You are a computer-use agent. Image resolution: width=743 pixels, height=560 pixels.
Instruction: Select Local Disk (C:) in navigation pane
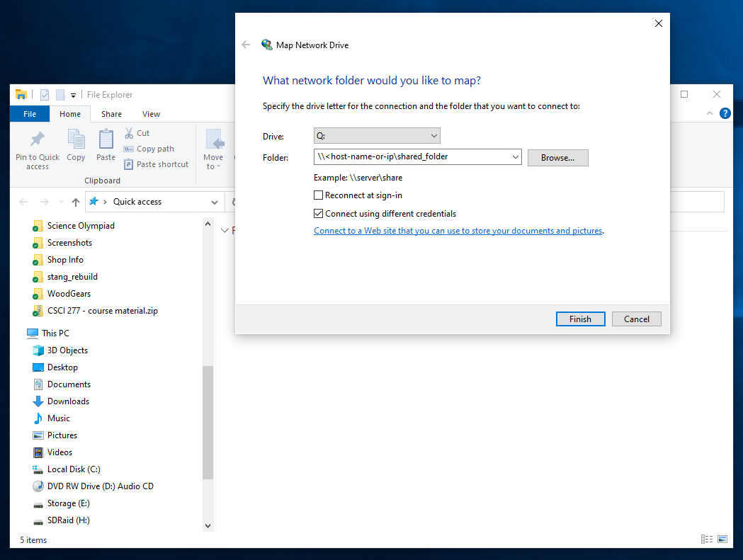click(x=74, y=469)
